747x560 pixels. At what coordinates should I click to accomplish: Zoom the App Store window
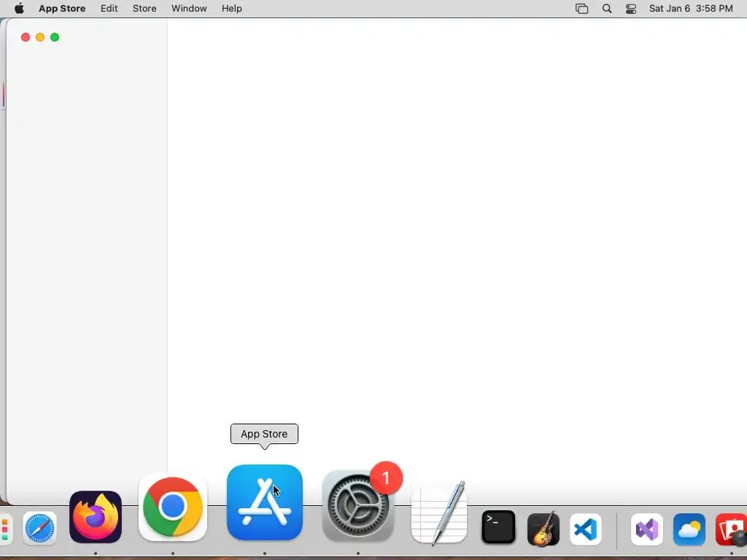[x=55, y=37]
